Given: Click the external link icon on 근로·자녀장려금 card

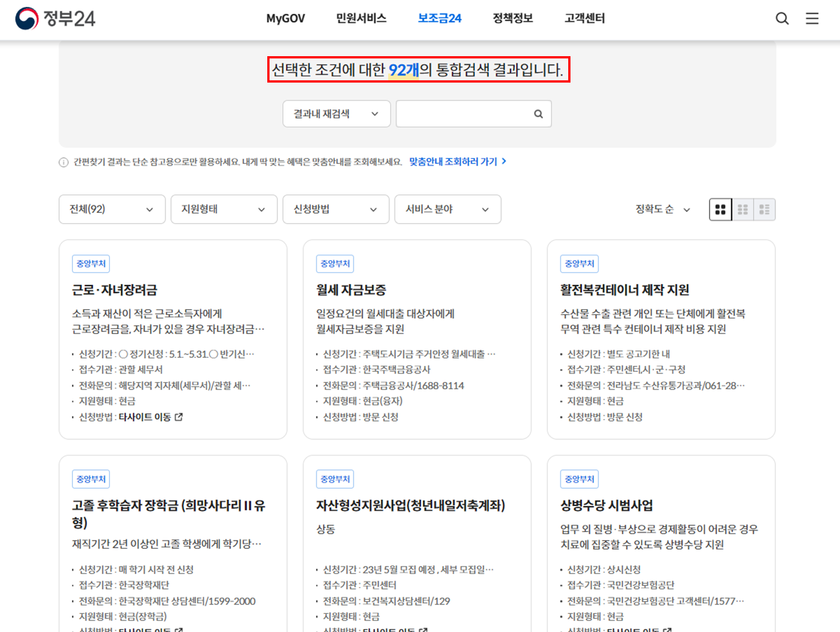Looking at the screenshot, I should tap(178, 417).
